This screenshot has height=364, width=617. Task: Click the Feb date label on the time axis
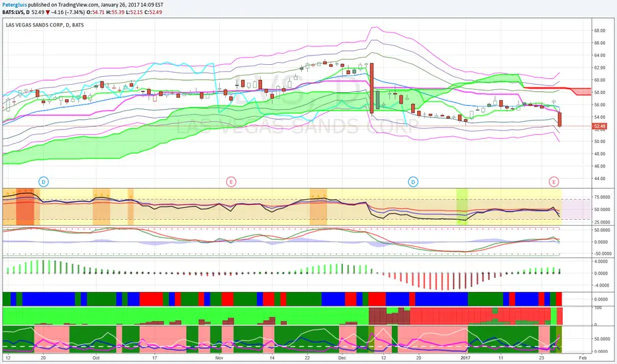[583, 358]
